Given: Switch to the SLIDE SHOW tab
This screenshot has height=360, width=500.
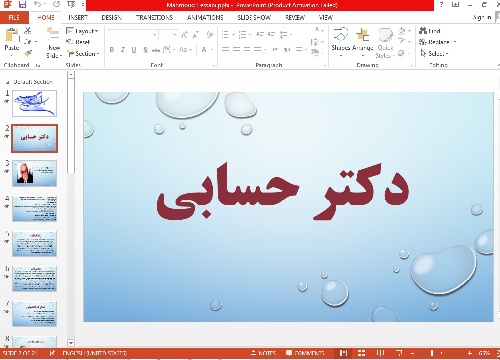Looking at the screenshot, I should 254,17.
